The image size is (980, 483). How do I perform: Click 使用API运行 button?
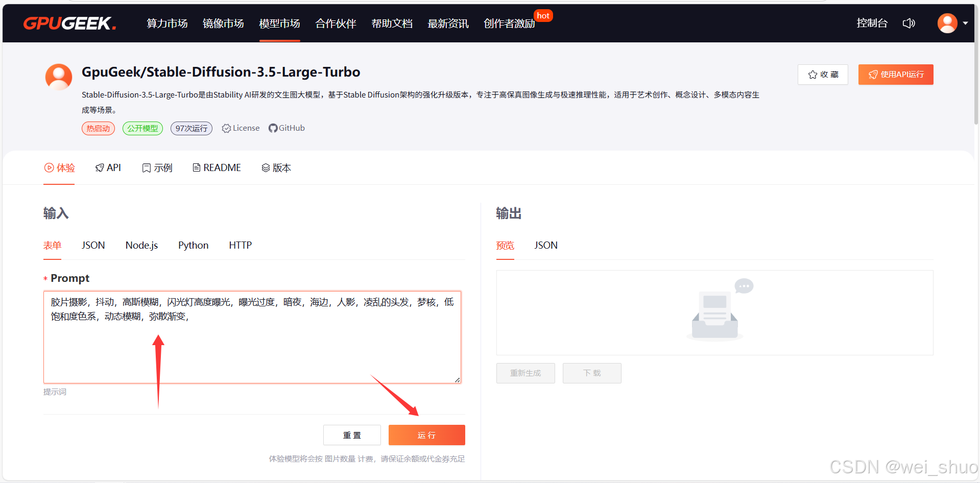pos(896,75)
